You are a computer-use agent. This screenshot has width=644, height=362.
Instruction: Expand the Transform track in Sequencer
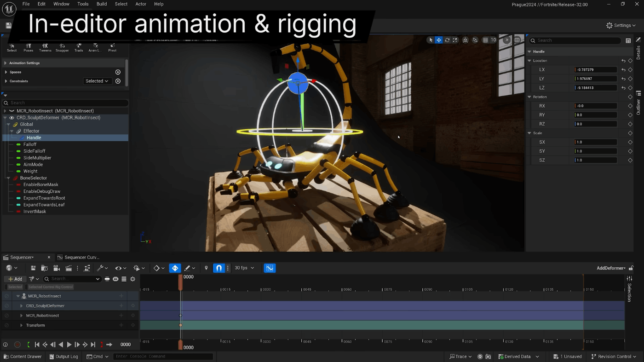21,325
